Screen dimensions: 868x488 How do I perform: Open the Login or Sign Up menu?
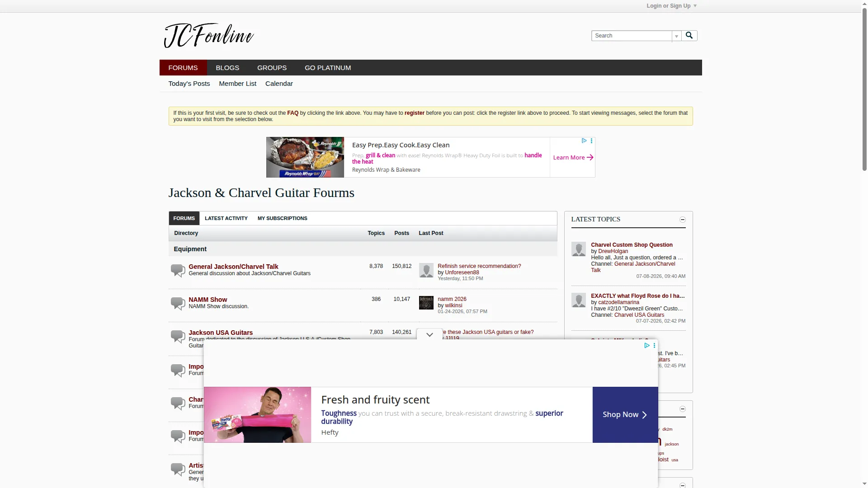[x=671, y=6]
